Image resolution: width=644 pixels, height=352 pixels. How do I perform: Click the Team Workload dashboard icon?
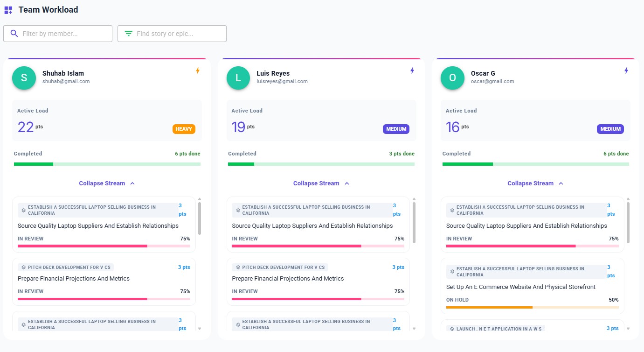[x=8, y=10]
